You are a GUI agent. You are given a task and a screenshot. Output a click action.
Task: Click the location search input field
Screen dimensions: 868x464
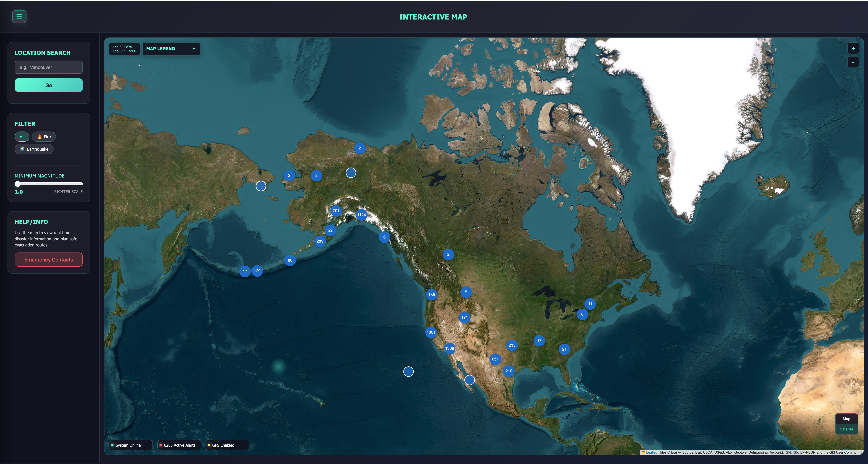48,67
